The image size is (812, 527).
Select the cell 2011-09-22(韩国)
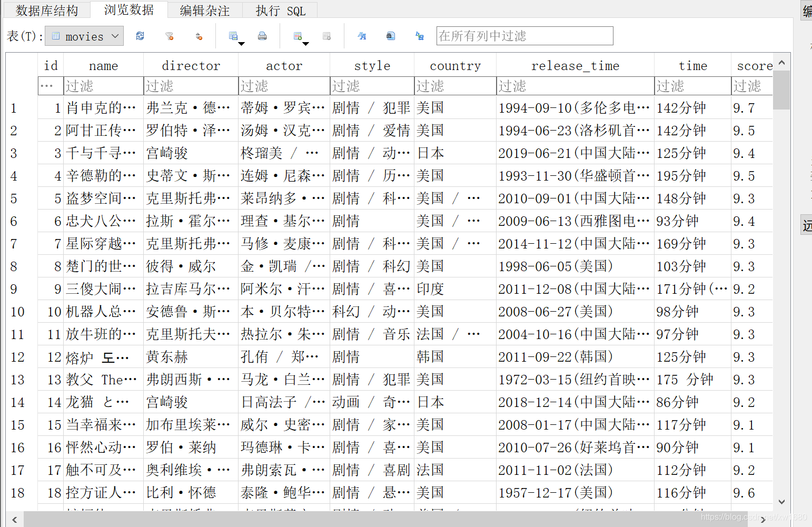point(575,357)
